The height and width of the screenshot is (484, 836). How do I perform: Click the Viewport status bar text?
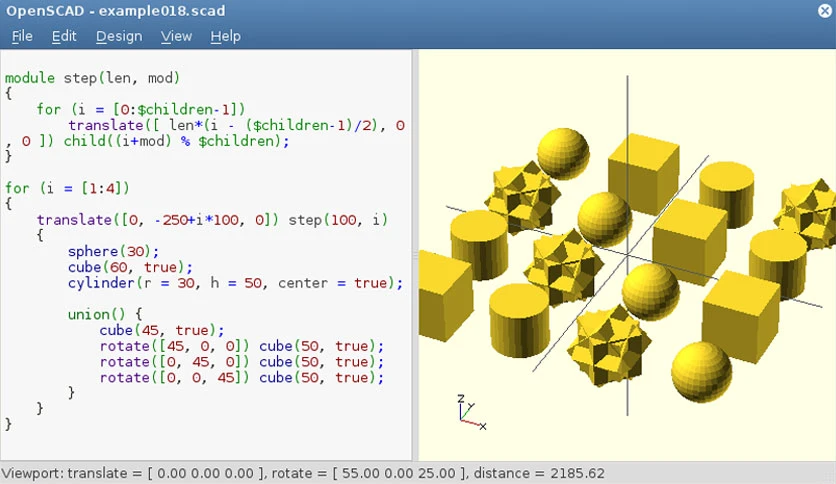pyautogui.click(x=303, y=473)
